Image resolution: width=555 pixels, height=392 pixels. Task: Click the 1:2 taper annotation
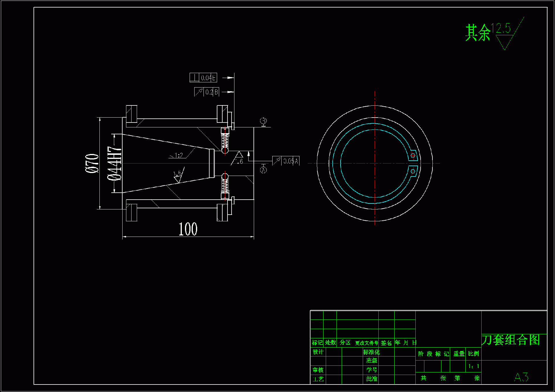(179, 155)
